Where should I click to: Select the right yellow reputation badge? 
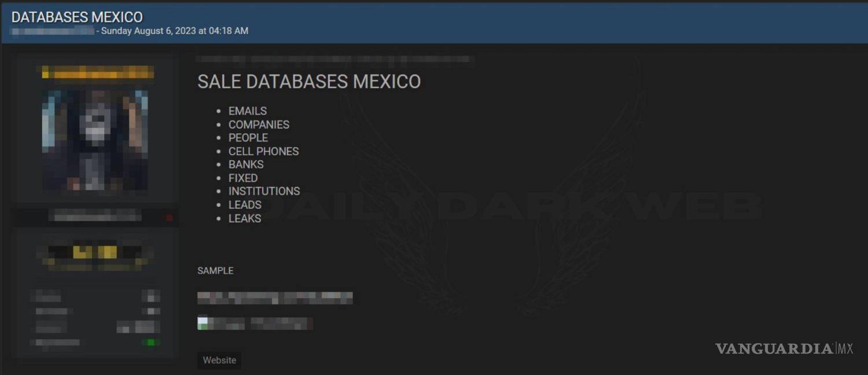[x=108, y=251]
